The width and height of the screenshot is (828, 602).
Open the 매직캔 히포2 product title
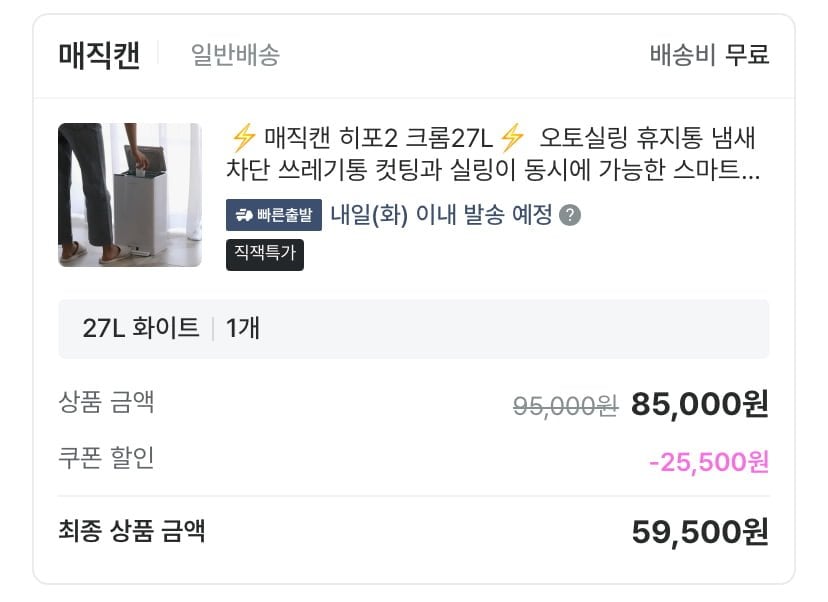click(x=495, y=153)
